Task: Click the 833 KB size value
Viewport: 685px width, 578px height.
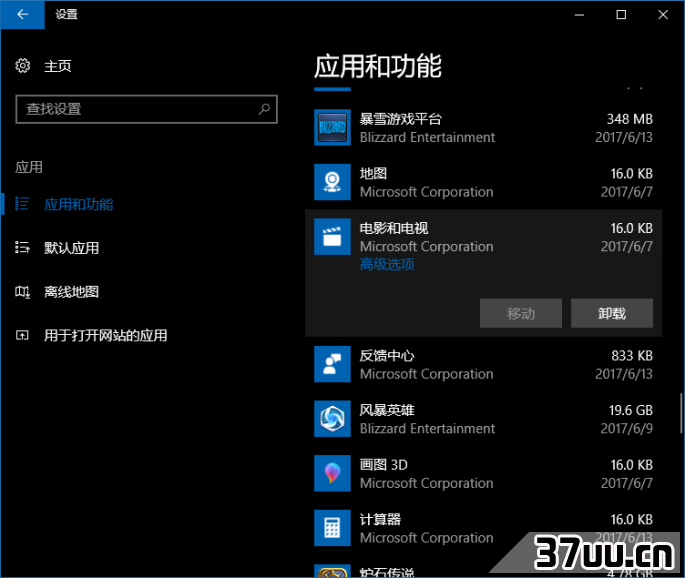Action: (x=632, y=356)
